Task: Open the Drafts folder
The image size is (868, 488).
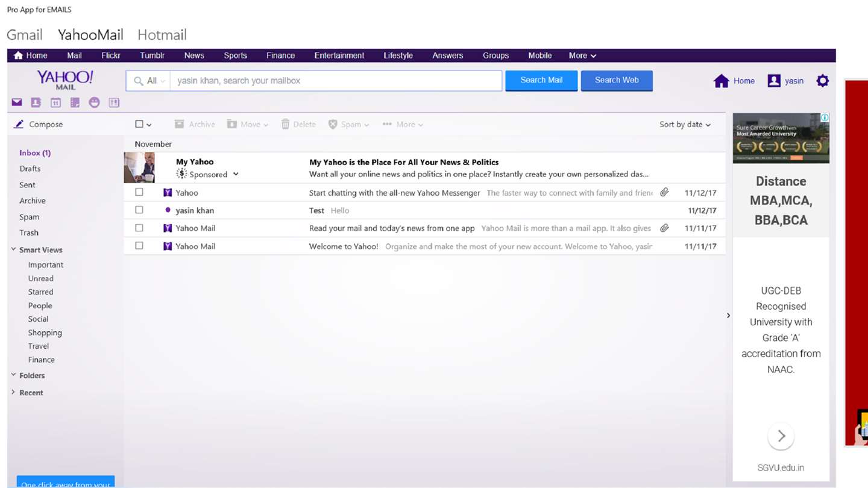Action: point(30,169)
